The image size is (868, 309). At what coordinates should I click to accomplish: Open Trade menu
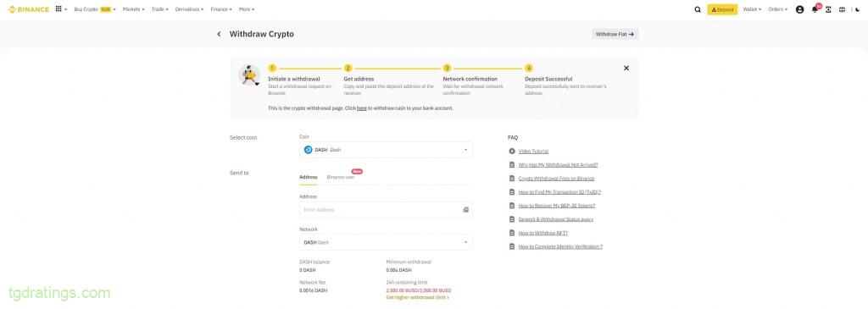[160, 9]
